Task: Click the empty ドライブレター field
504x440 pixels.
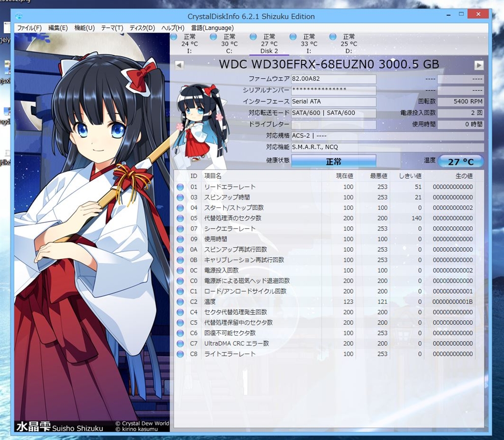Action: pyautogui.click(x=334, y=124)
